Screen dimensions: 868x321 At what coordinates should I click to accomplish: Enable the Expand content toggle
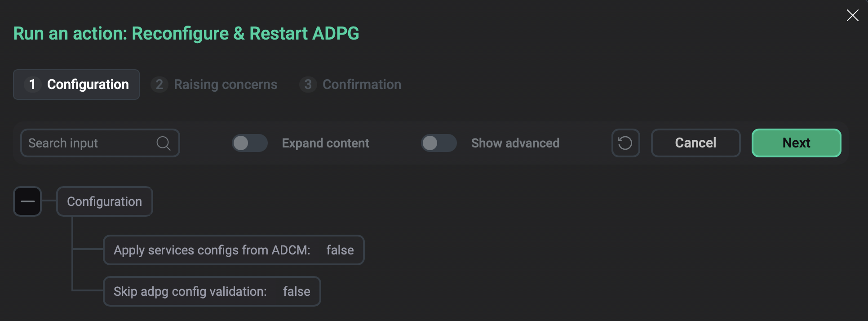point(250,143)
